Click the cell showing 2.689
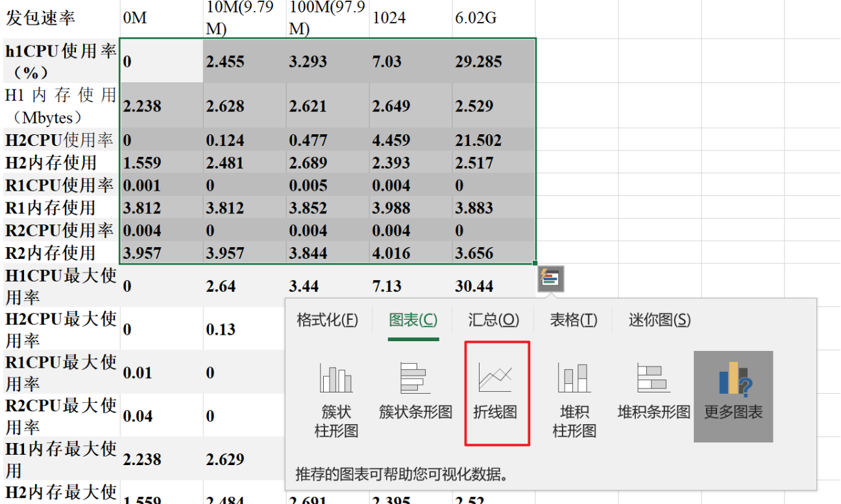 [327, 162]
